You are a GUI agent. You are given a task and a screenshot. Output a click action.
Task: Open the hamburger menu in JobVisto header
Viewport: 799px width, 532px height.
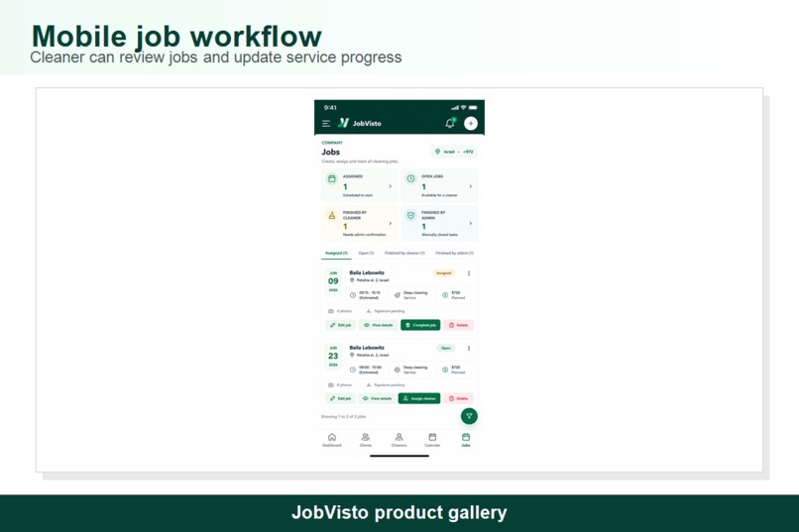click(326, 124)
